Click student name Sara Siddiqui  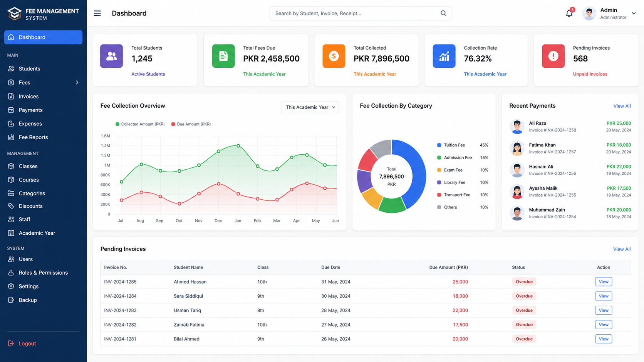(x=188, y=296)
